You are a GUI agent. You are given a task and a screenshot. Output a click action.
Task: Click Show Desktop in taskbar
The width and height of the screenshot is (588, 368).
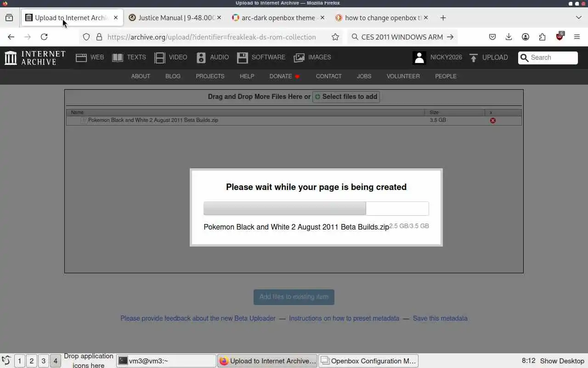[562, 361]
